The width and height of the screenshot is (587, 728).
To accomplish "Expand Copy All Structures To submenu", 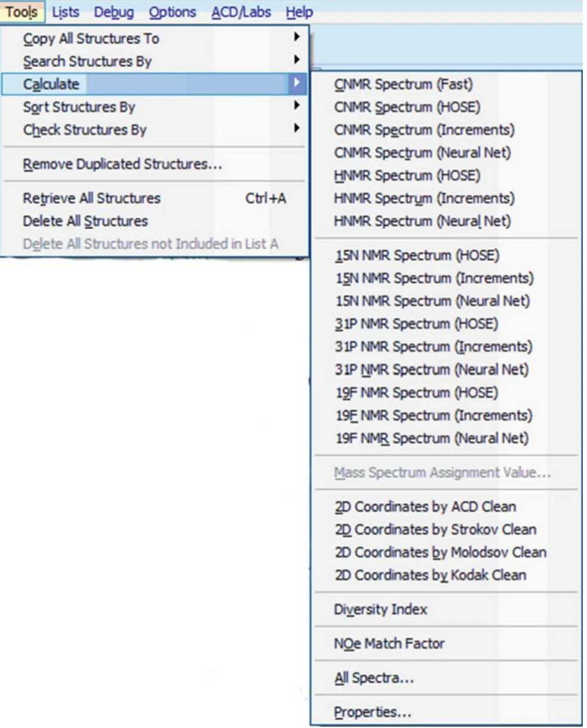I will point(155,39).
